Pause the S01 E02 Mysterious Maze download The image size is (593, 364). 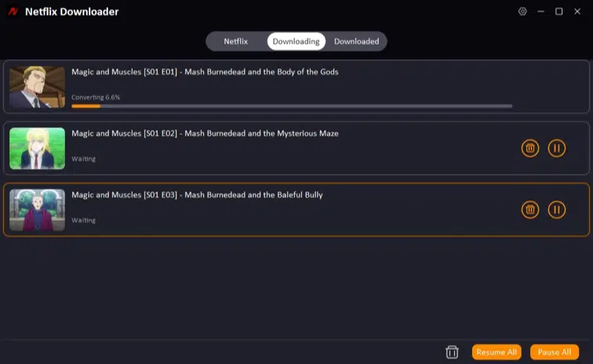point(557,148)
